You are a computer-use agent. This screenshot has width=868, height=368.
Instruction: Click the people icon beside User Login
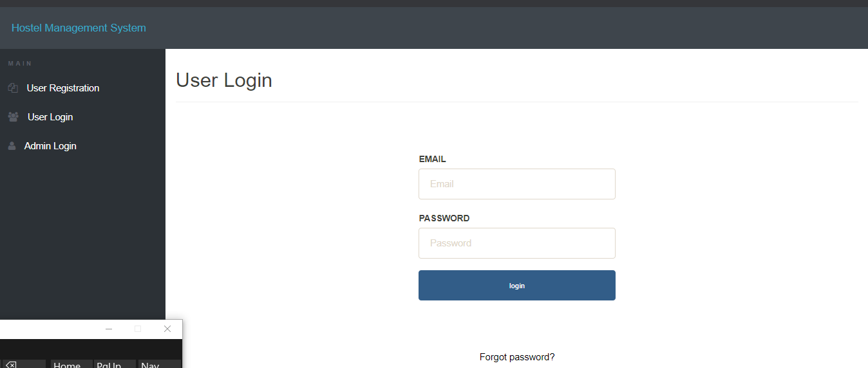(x=13, y=117)
